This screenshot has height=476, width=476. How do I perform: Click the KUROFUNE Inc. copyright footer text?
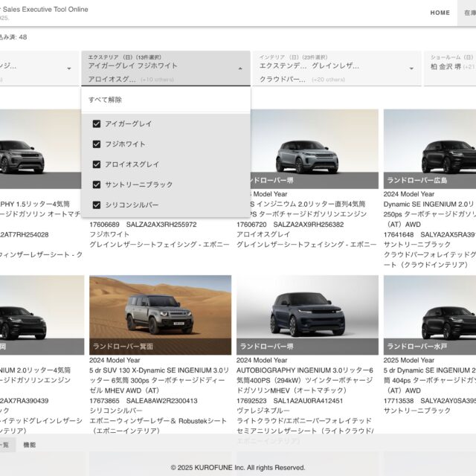click(238, 468)
